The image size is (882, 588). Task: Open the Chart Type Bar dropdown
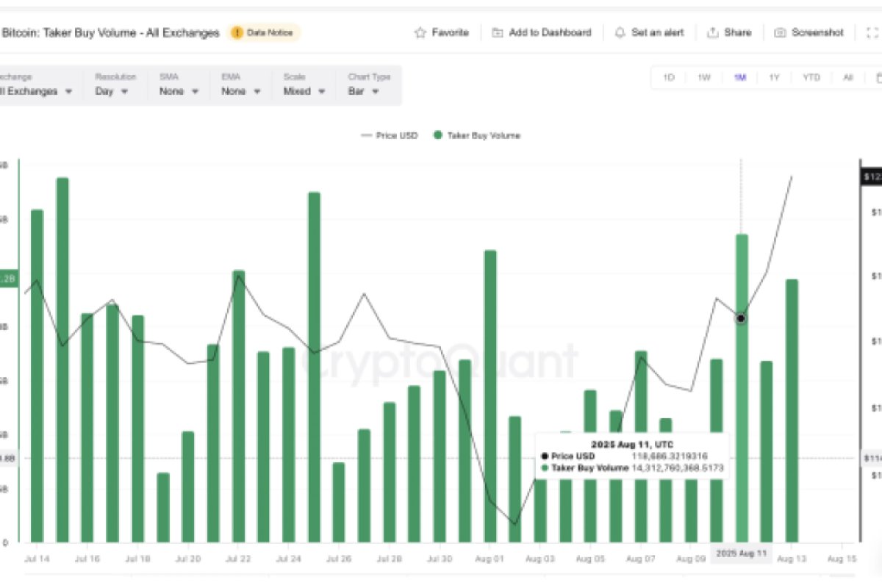tap(363, 91)
